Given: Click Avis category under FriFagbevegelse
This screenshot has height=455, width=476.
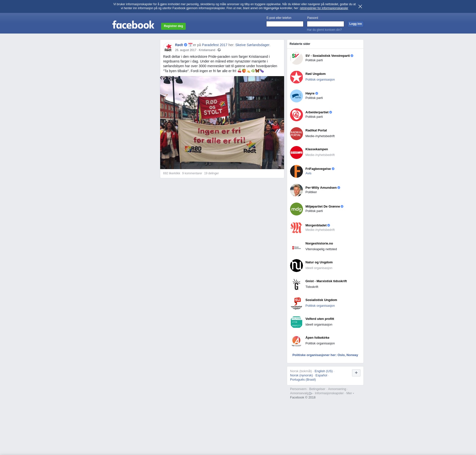Looking at the screenshot, I should [x=308, y=173].
